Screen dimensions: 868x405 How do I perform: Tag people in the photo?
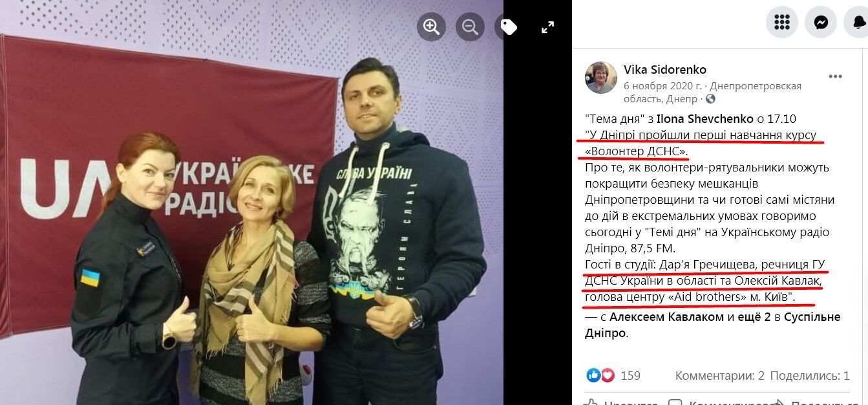(509, 27)
